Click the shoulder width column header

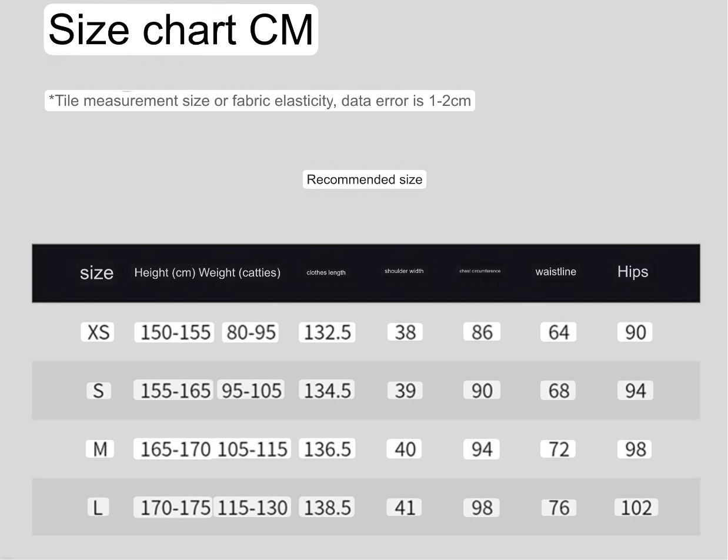(x=403, y=271)
